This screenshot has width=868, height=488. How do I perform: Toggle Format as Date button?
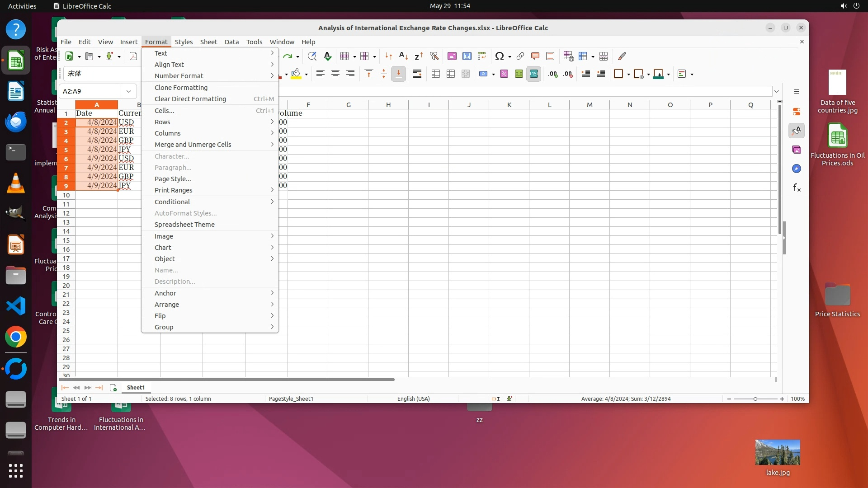[534, 74]
